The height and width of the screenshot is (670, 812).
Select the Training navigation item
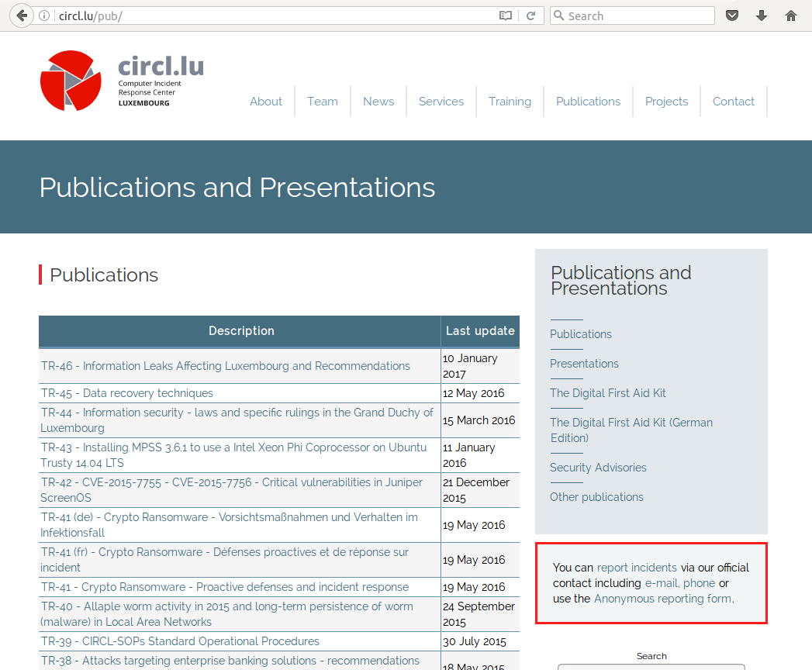click(x=510, y=102)
